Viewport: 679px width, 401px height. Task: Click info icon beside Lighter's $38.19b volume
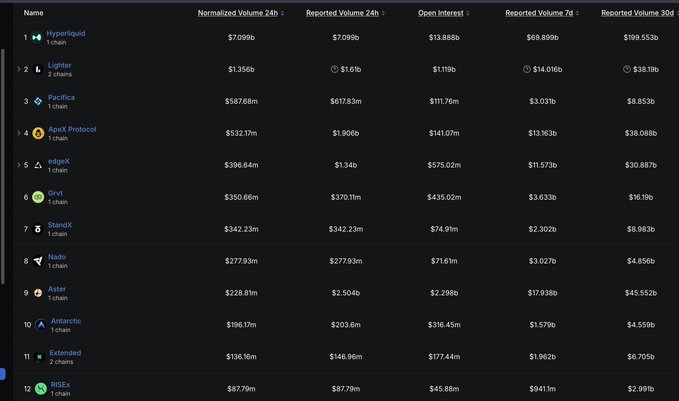click(627, 69)
